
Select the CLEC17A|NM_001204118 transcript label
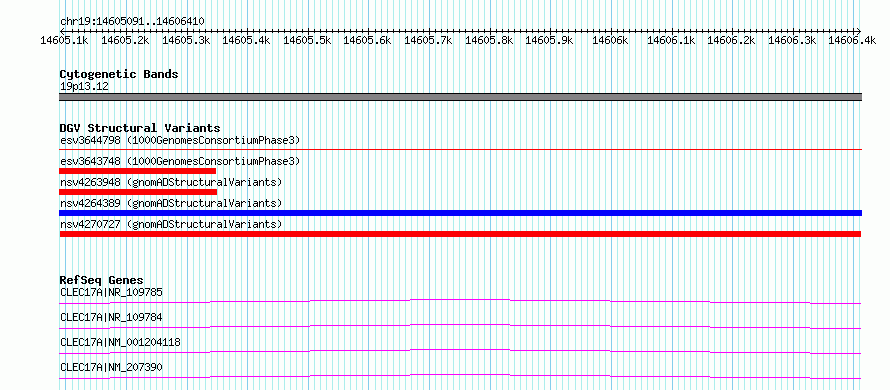coord(120,342)
